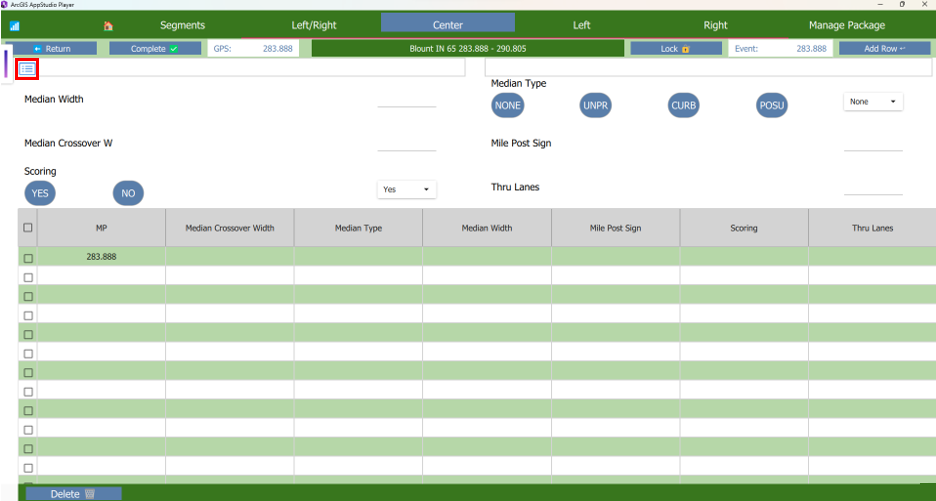The height and width of the screenshot is (501, 936).
Task: Click the Return button
Action: (51, 48)
